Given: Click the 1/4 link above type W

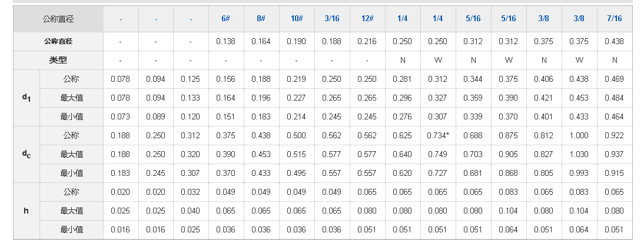Looking at the screenshot, I should (437, 19).
